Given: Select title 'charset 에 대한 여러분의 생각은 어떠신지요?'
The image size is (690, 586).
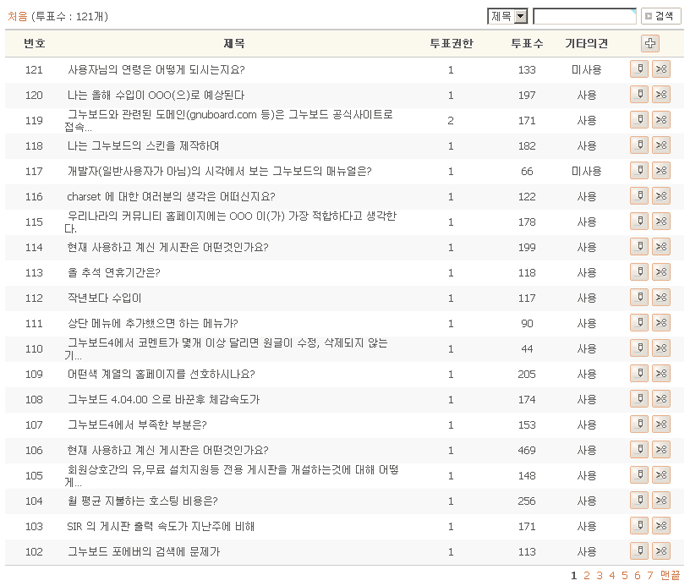Looking at the screenshot, I should (171, 196).
